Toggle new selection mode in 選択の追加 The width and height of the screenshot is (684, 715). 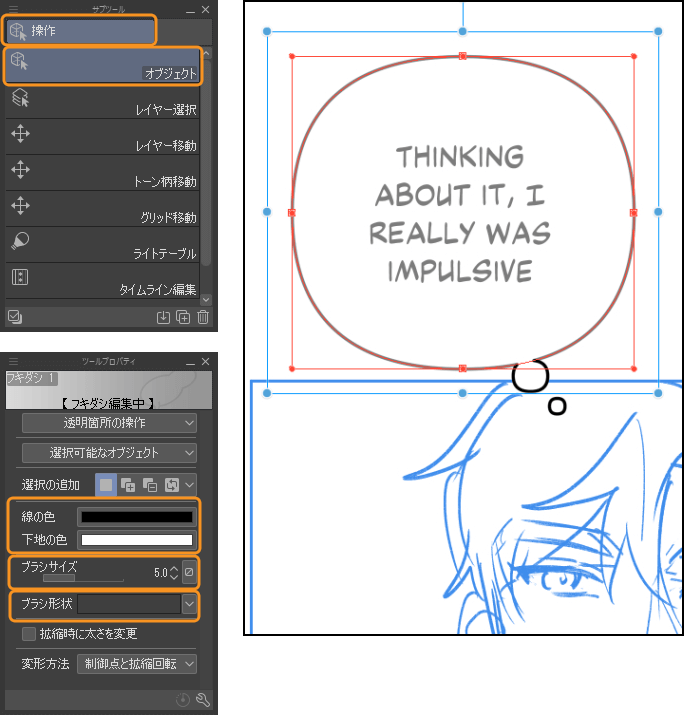105,485
